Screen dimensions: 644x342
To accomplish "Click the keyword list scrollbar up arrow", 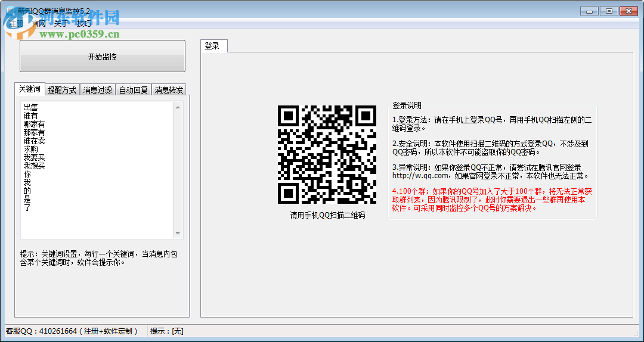I will point(178,107).
